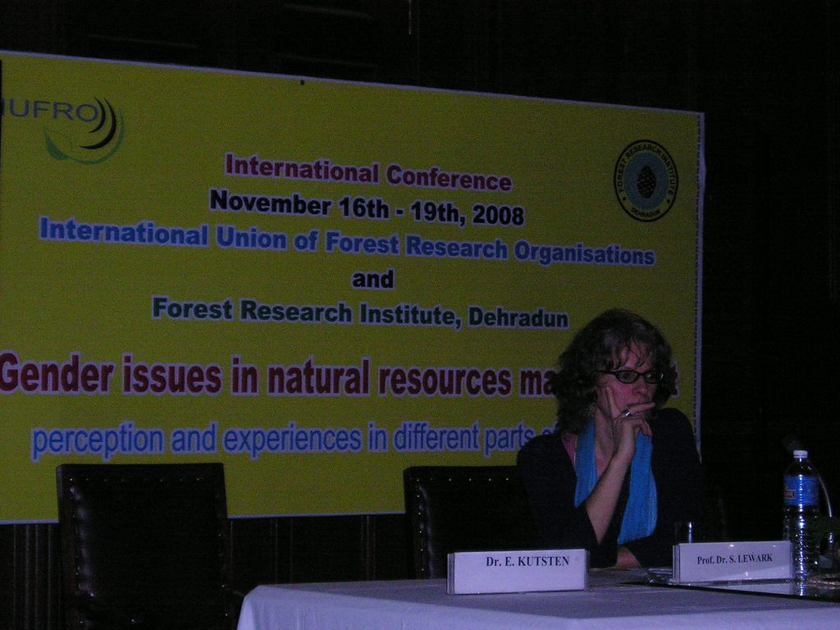Click the 'Dr. E. KUTSTEN' name card

point(518,571)
